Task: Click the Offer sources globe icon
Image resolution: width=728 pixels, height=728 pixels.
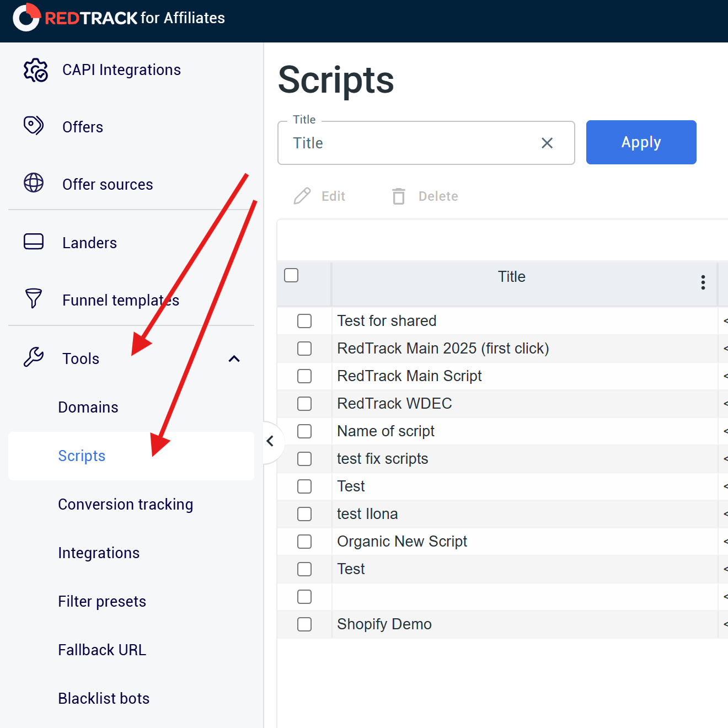Action: coord(34,183)
